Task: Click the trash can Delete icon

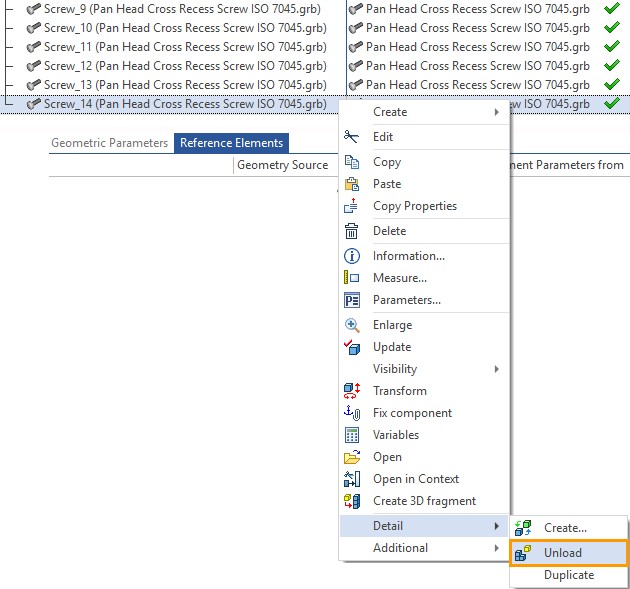Action: (351, 231)
